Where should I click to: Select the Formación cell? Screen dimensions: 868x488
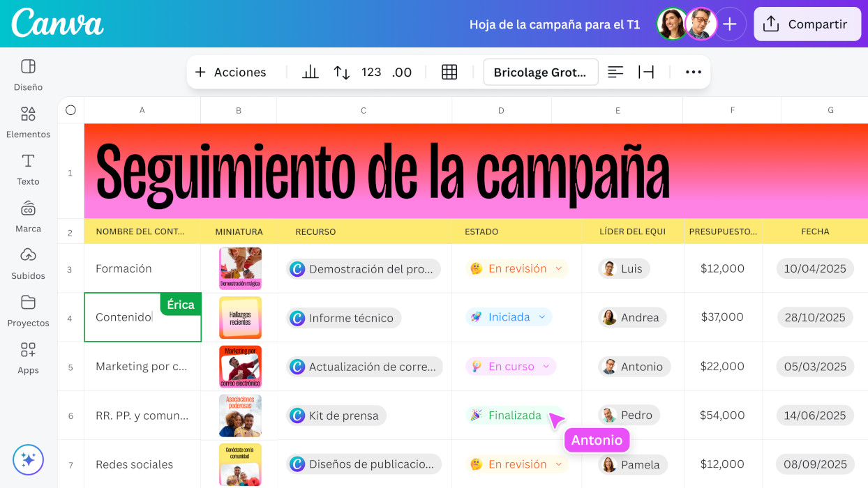[x=142, y=268]
